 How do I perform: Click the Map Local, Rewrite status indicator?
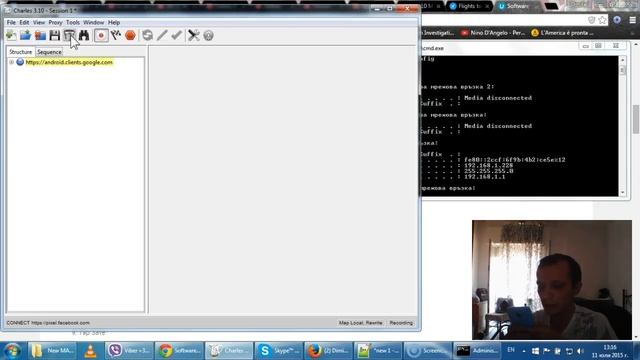coord(360,322)
